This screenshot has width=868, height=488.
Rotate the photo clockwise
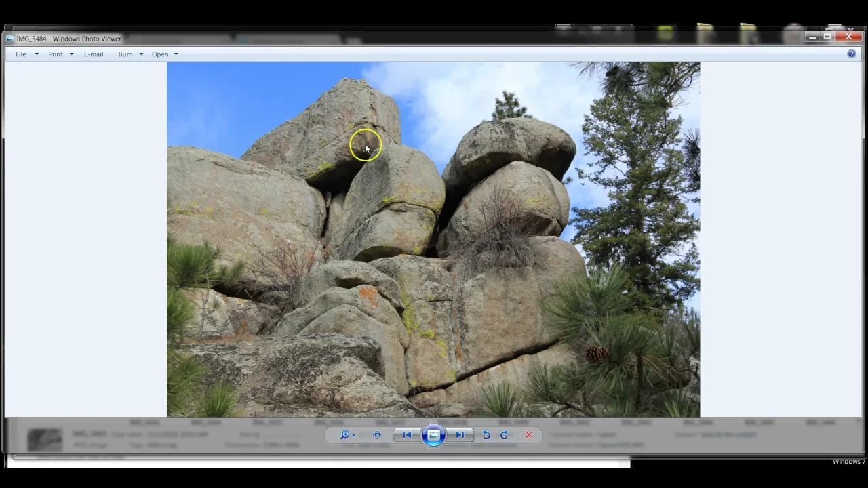point(504,435)
